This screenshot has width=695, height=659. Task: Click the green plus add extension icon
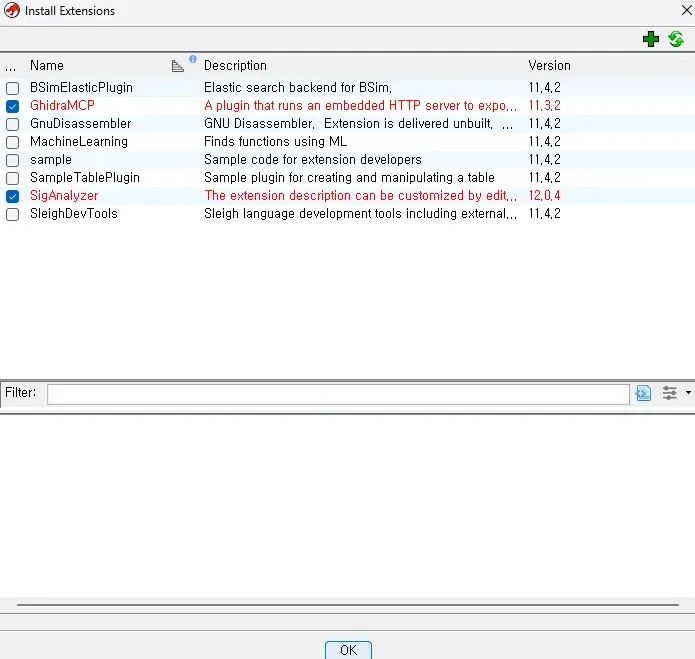651,39
